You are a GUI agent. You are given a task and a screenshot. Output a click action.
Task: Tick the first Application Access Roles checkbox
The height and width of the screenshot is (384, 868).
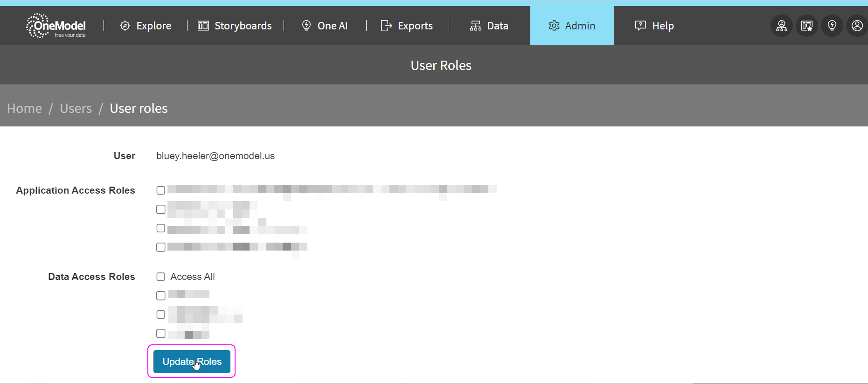[x=161, y=190]
